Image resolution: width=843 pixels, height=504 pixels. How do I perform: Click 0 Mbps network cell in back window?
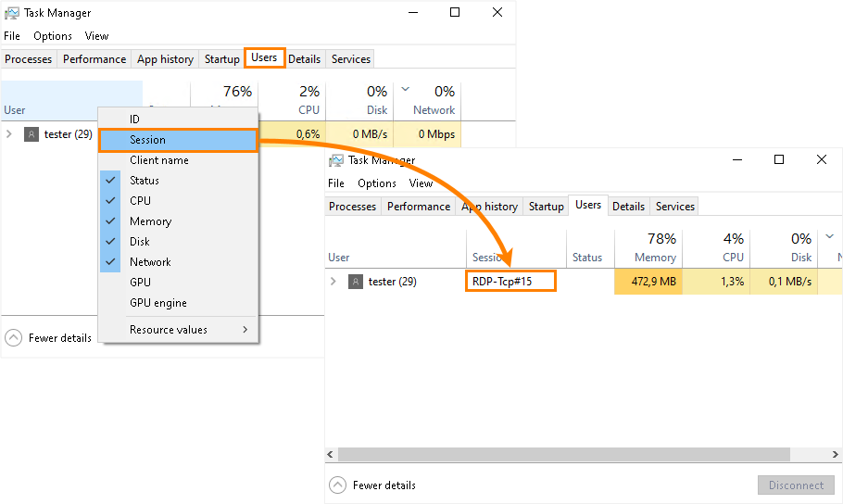(427, 134)
